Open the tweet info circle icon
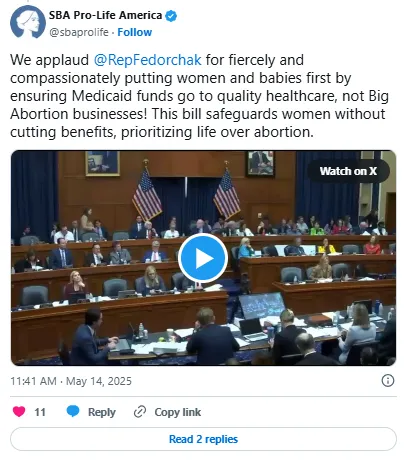 pyautogui.click(x=388, y=381)
